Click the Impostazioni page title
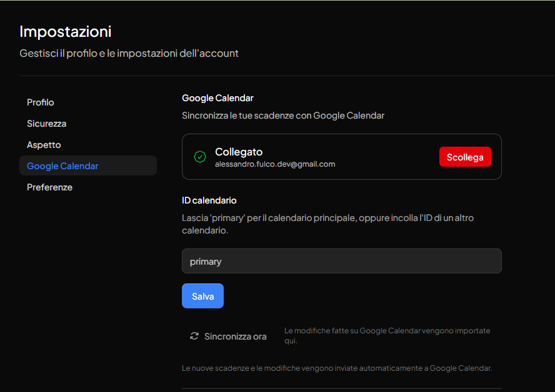Viewport: 555px width, 392px height. 66,31
